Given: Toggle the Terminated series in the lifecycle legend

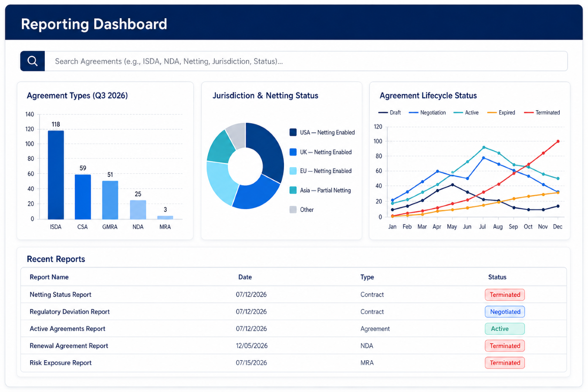Looking at the screenshot, I should tap(542, 112).
